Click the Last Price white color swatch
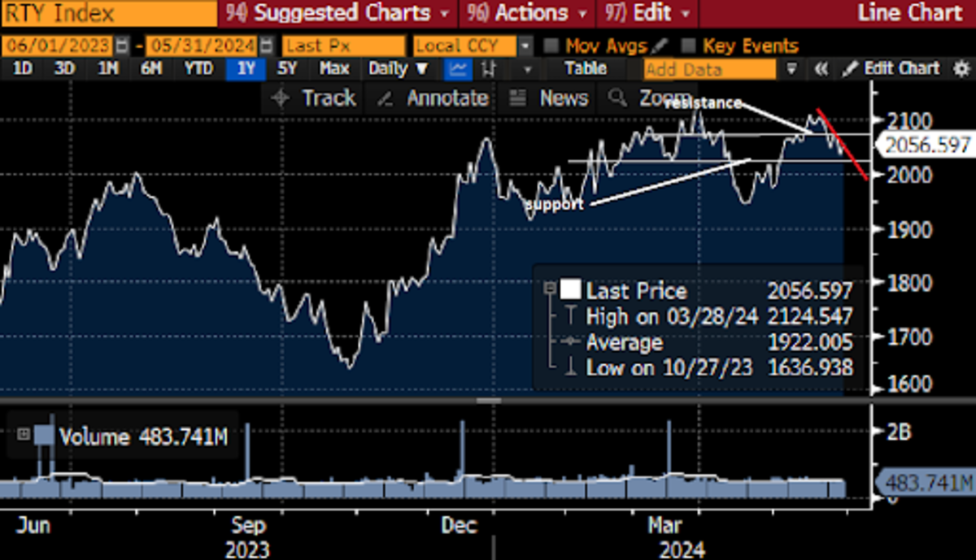Viewport: 976px width, 560px height. [x=571, y=290]
